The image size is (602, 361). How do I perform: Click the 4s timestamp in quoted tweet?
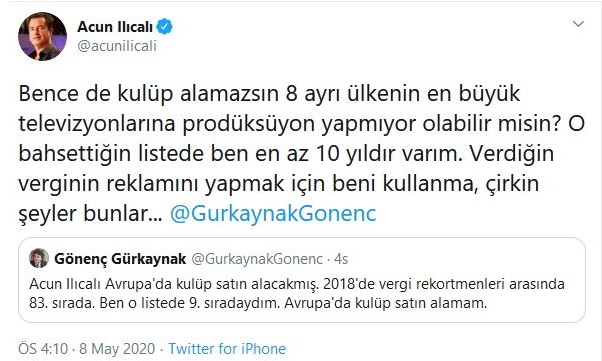click(x=341, y=259)
